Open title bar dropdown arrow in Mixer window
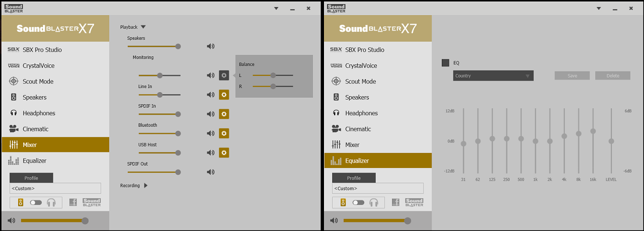This screenshot has height=231, width=644. point(276,9)
